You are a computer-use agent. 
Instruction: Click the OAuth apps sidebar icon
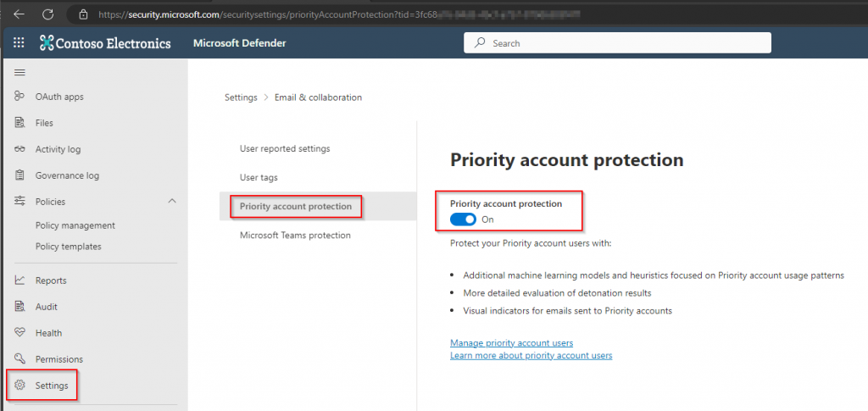coord(19,97)
